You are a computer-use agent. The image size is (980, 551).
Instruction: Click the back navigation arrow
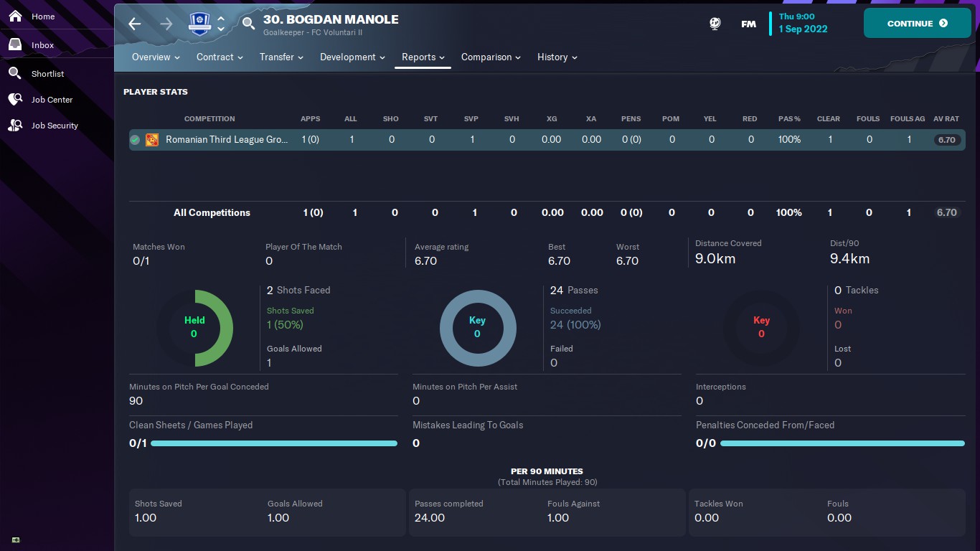(135, 24)
